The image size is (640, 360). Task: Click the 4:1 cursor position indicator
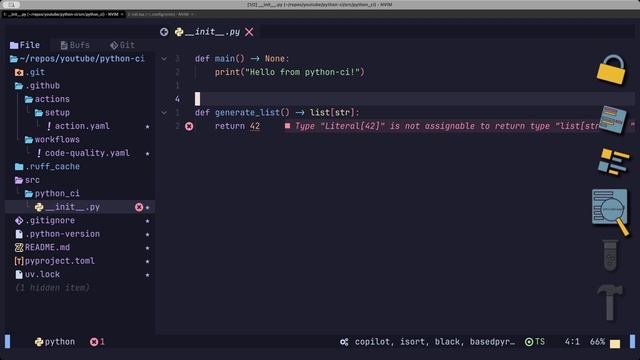tap(572, 342)
